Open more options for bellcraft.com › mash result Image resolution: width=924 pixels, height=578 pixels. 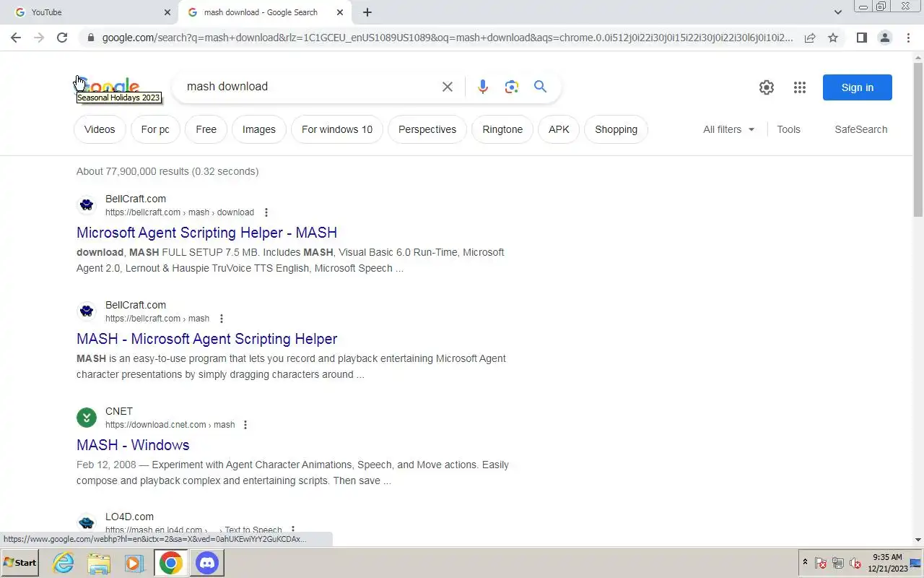point(222,319)
